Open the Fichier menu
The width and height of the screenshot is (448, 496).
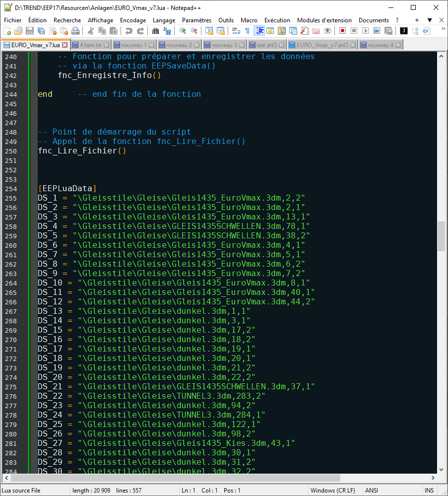[12, 20]
